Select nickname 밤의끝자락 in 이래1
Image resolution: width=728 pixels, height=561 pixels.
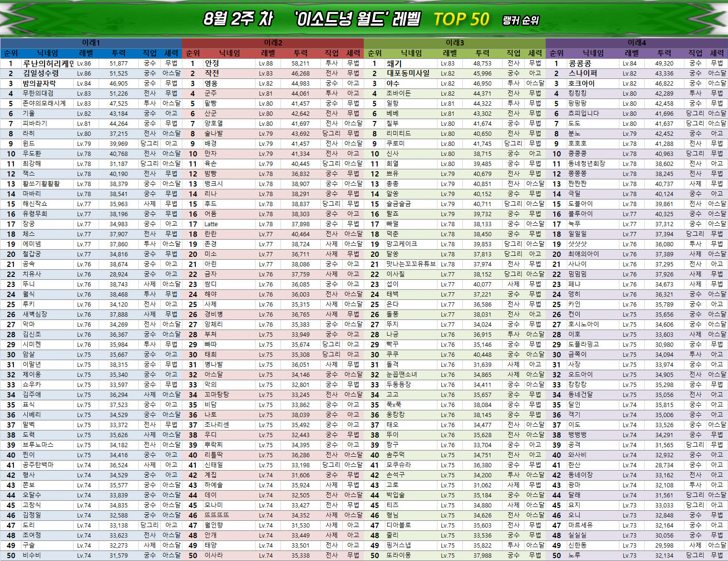tap(39, 83)
